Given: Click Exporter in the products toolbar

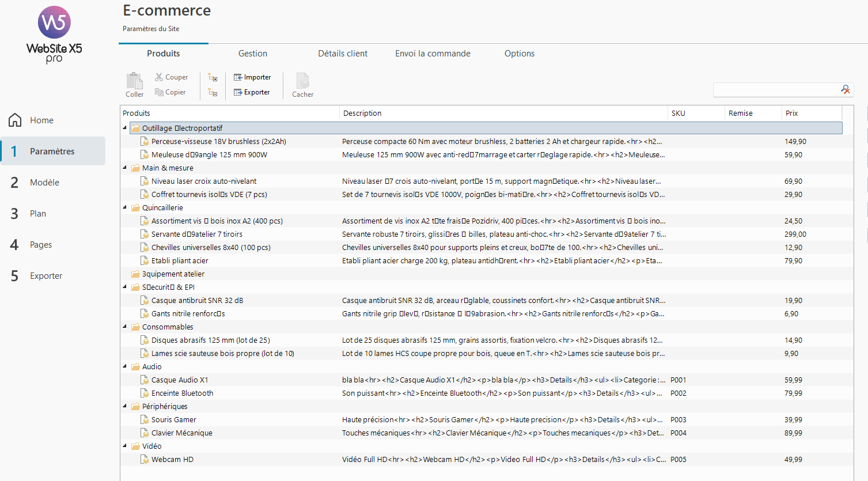Looking at the screenshot, I should (x=252, y=92).
